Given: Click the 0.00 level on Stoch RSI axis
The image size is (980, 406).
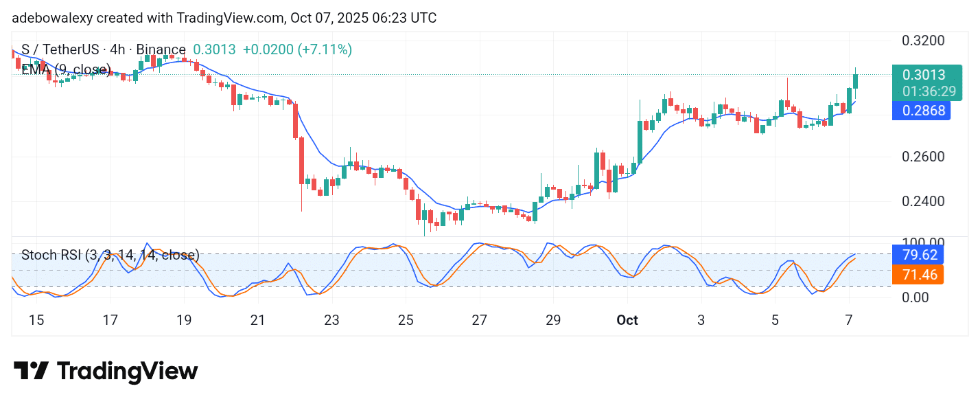Looking at the screenshot, I should tap(916, 297).
